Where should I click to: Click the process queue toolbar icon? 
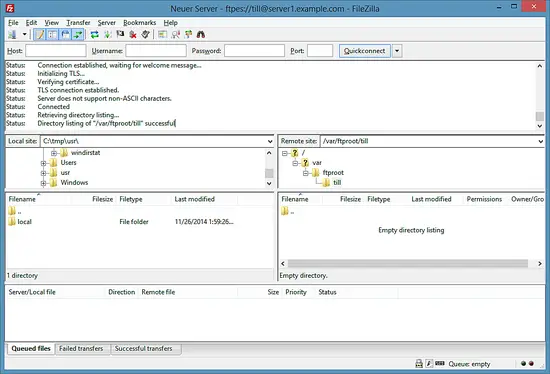(108, 34)
